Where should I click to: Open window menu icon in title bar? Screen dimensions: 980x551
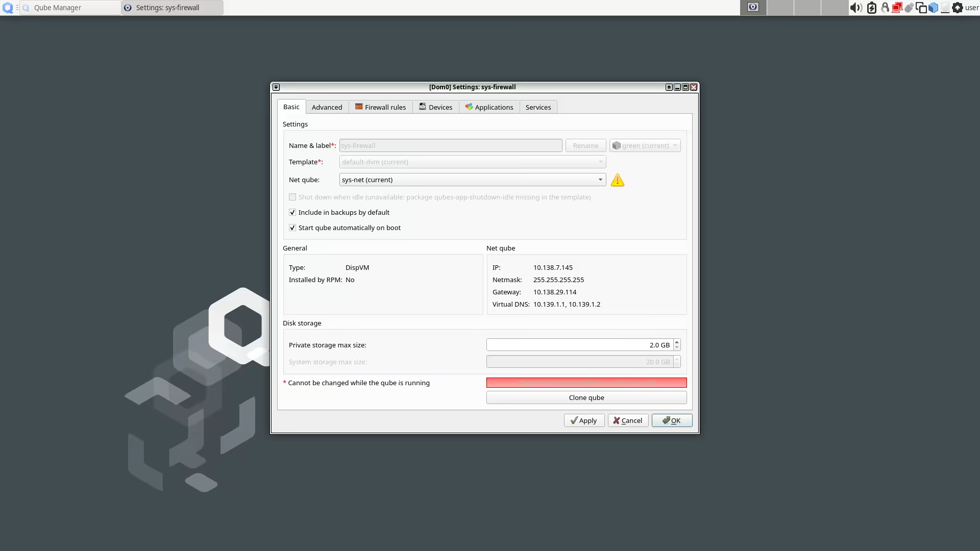pos(276,87)
